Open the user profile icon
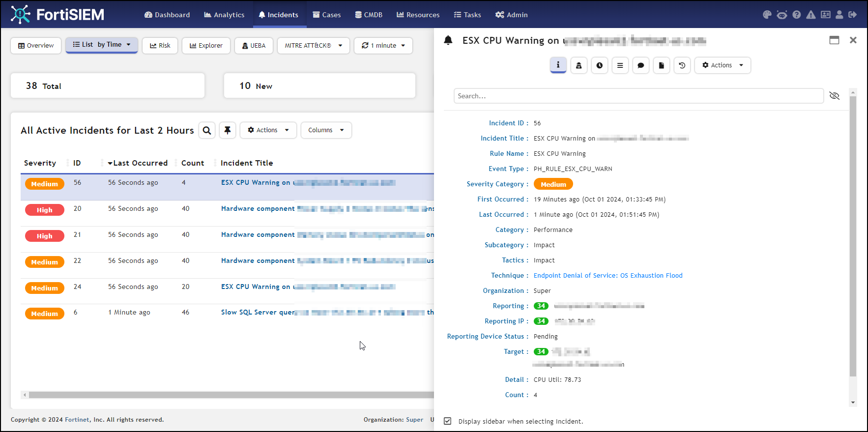Viewport: 868px width, 432px height. click(839, 15)
